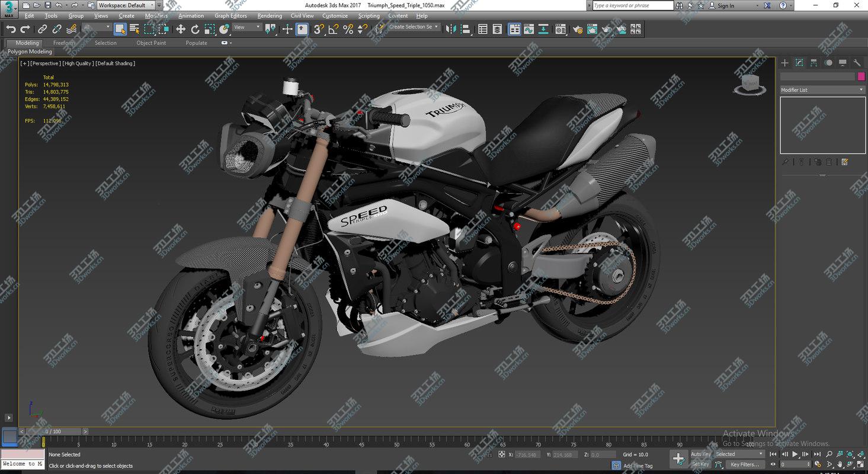Open Create Selection Set dropdown
868x474 pixels.
coord(414,27)
